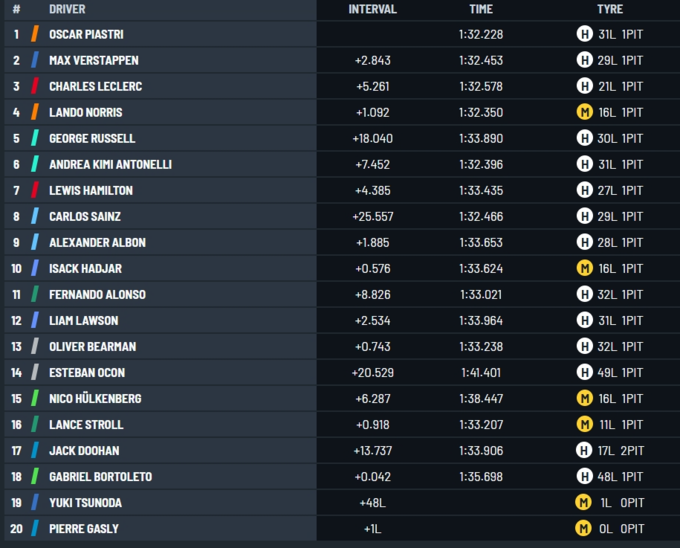Click Max Verstappen's team color bar
The image size is (680, 548).
pyautogui.click(x=35, y=60)
